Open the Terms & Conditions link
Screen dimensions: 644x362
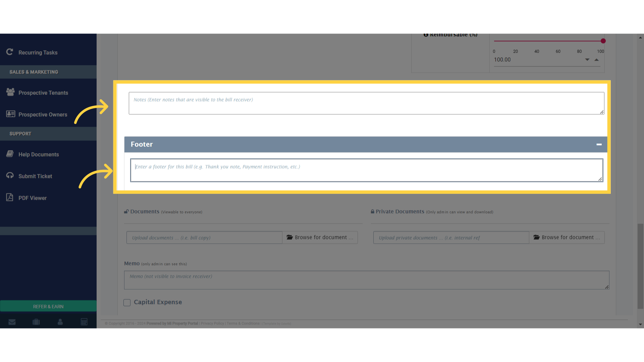coord(243,323)
